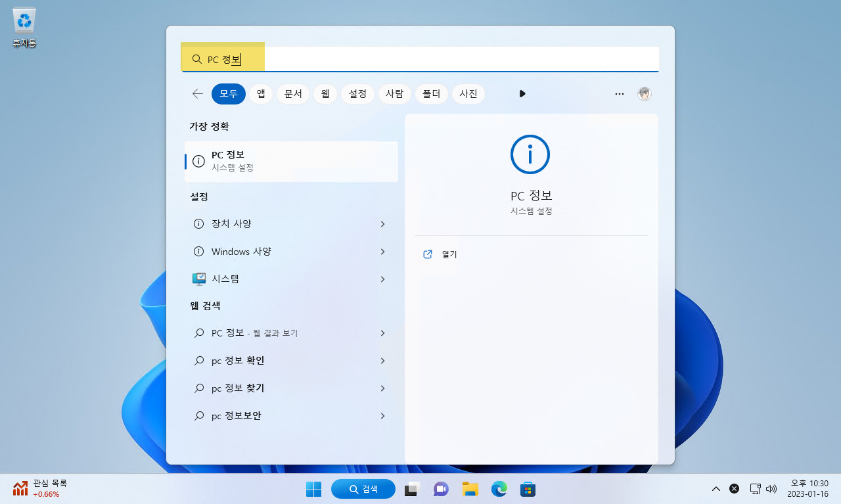The image size is (841, 504).
Task: Click PC 정보 title in preview pane
Action: (x=530, y=196)
